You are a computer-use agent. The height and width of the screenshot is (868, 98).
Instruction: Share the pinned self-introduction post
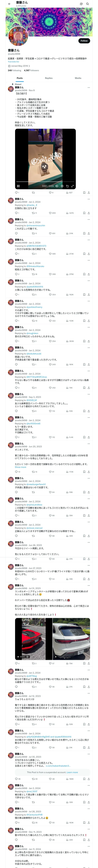coord(89,193)
